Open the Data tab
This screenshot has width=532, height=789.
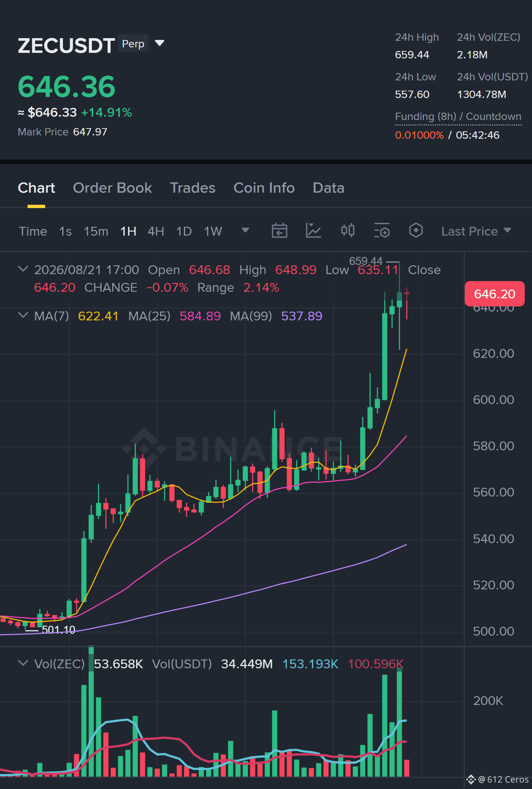[x=328, y=188]
